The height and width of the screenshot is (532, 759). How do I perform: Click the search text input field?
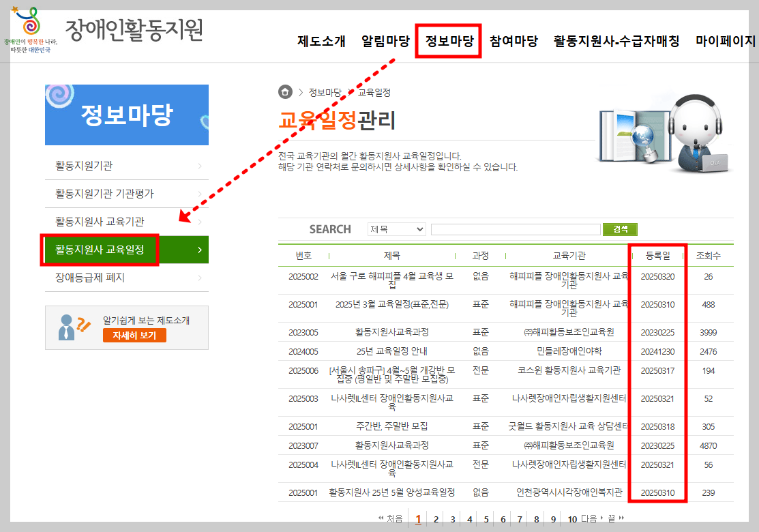pyautogui.click(x=516, y=229)
